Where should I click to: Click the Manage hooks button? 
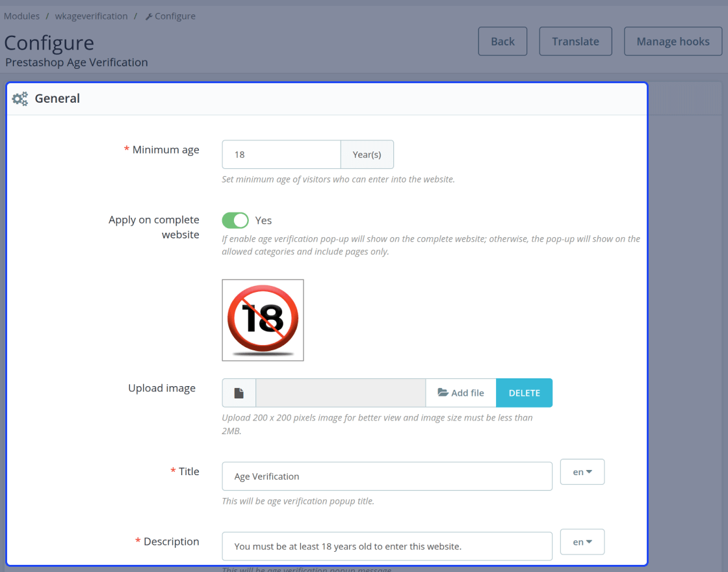click(673, 42)
